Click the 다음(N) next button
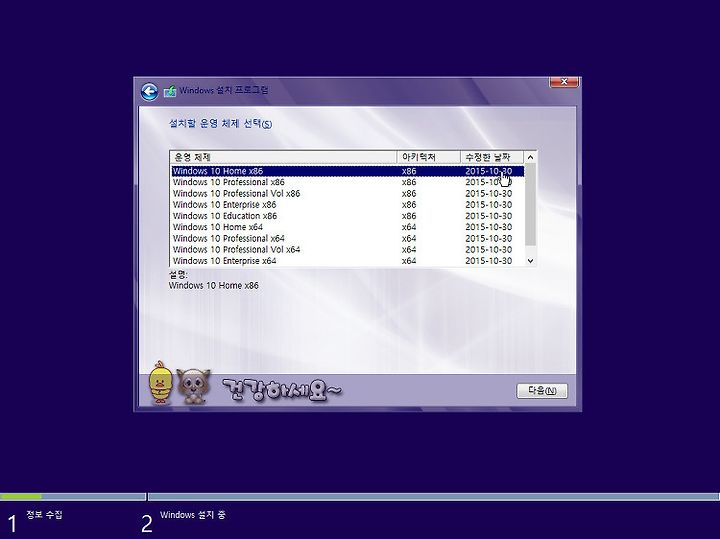Viewport: 720px width, 539px height. click(542, 391)
